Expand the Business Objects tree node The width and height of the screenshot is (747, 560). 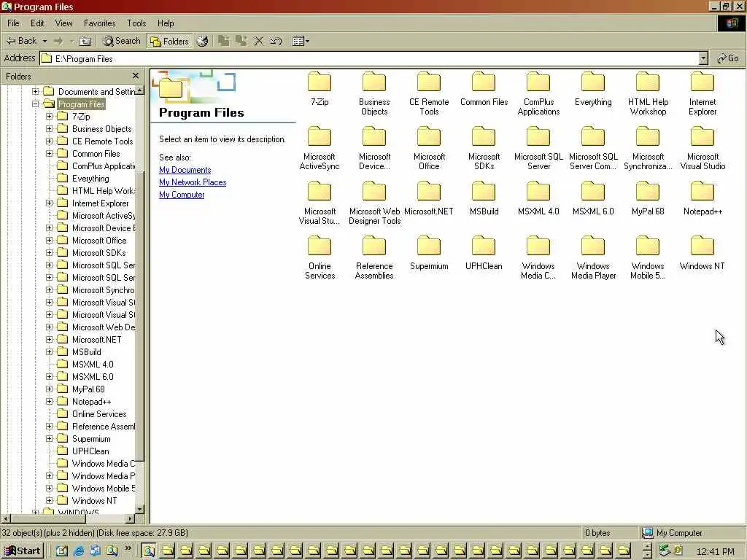click(x=49, y=128)
